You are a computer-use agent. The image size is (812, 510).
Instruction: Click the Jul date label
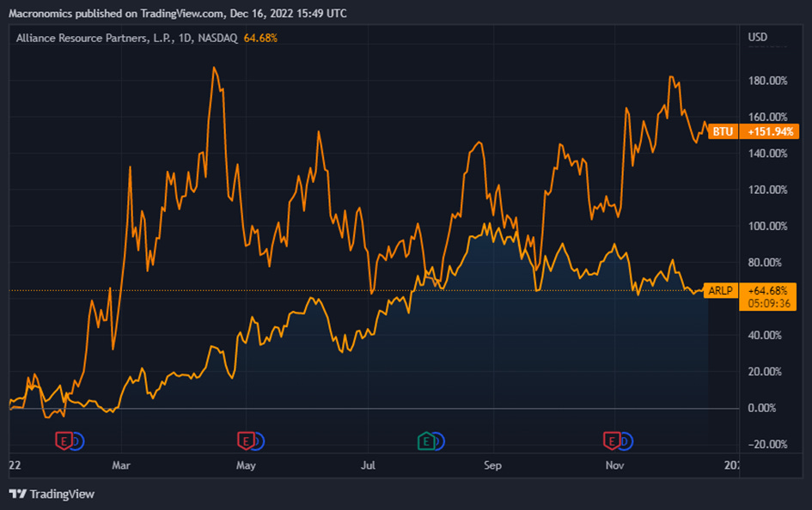pyautogui.click(x=369, y=465)
